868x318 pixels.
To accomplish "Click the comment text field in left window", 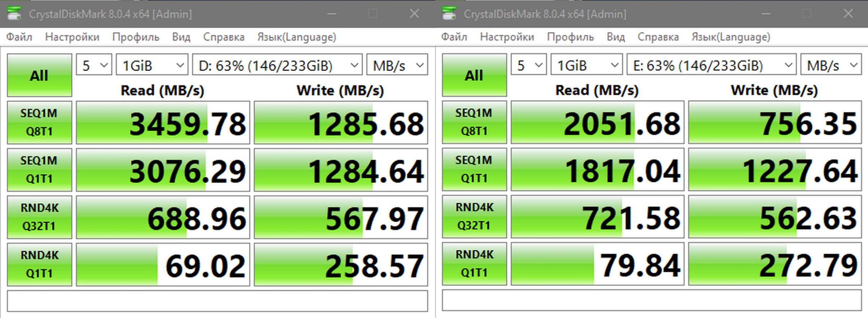I will (217, 301).
